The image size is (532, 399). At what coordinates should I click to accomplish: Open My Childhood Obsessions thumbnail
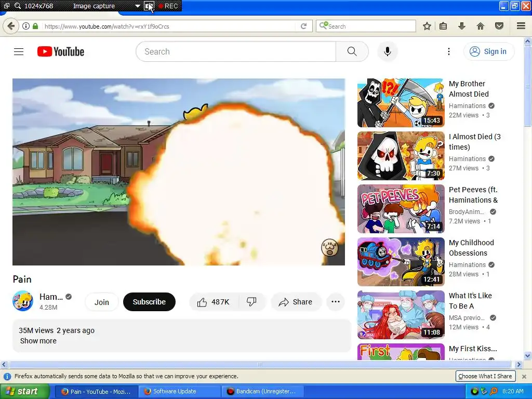(x=401, y=262)
